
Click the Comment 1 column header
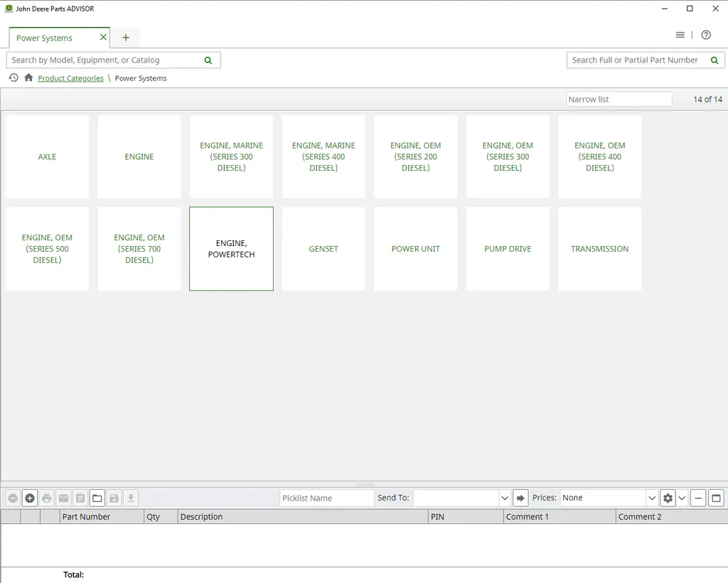[x=560, y=517]
